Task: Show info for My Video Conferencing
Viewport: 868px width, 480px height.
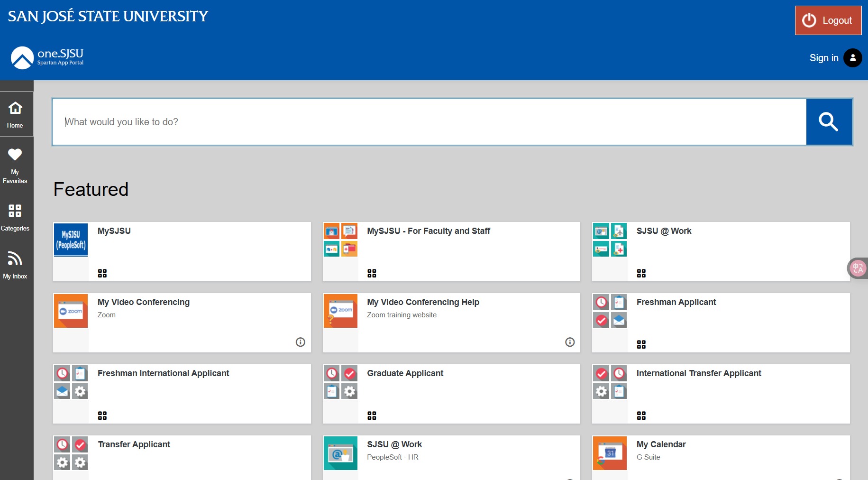Action: pos(300,342)
